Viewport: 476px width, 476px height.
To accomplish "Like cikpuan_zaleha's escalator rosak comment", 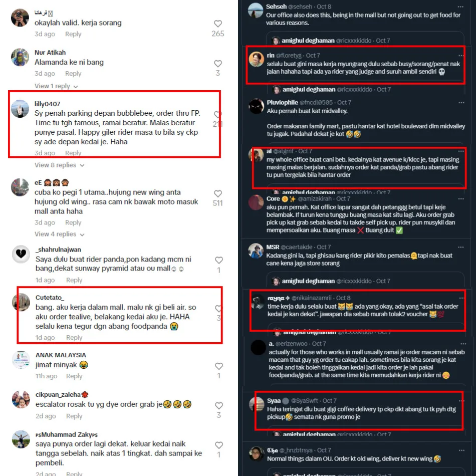I will (218, 405).
